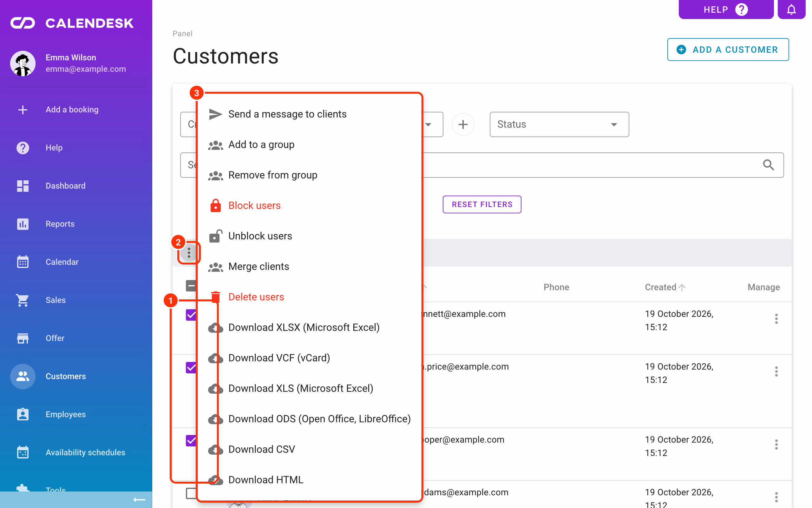This screenshot has width=812, height=508.
Task: Open Availability schedules in the sidebar
Action: coord(76,452)
